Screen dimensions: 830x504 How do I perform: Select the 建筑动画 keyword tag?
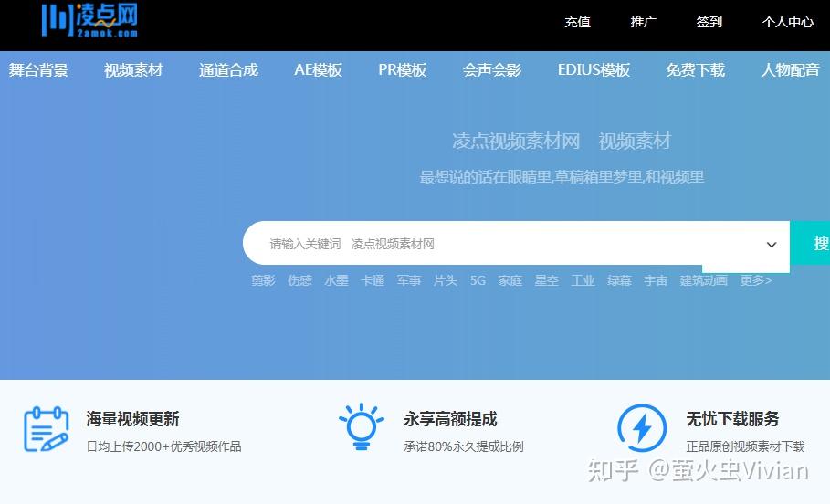click(x=703, y=280)
